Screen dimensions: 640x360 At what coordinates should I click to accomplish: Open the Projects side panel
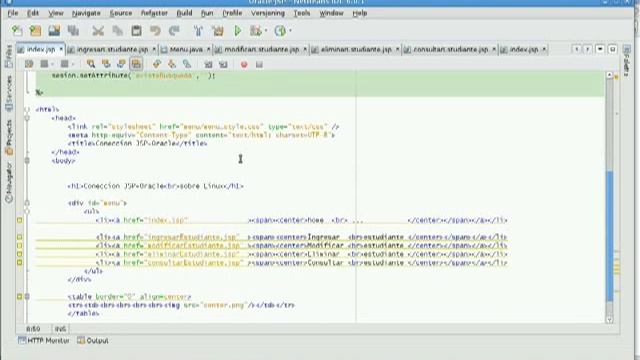[x=9, y=138]
